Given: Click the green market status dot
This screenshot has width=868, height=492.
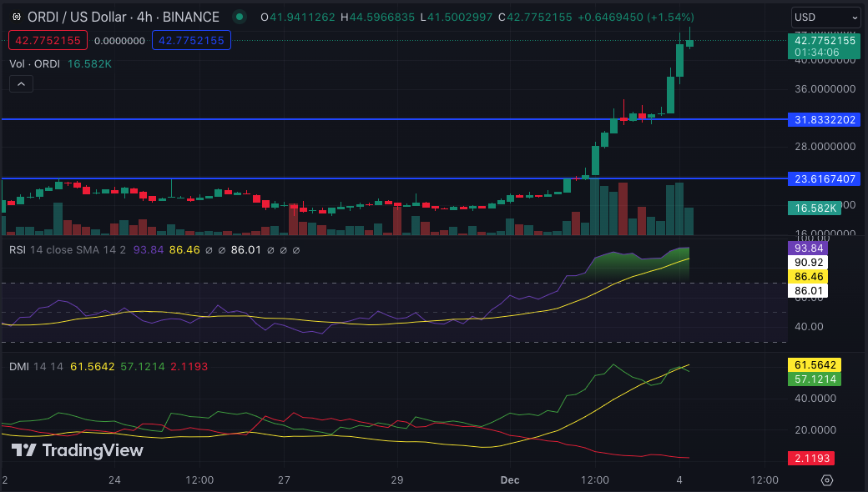Looking at the screenshot, I should click(x=240, y=18).
